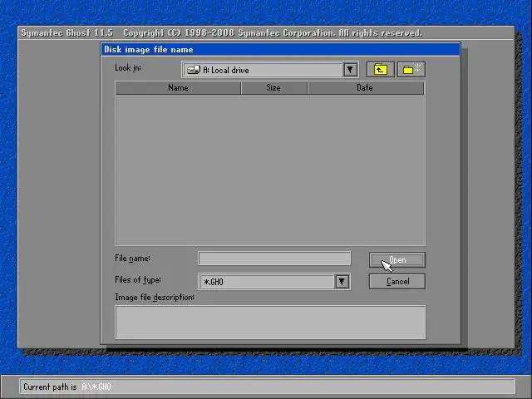Image resolution: width=532 pixels, height=399 pixels.
Task: Click the File name label
Action: 132,259
